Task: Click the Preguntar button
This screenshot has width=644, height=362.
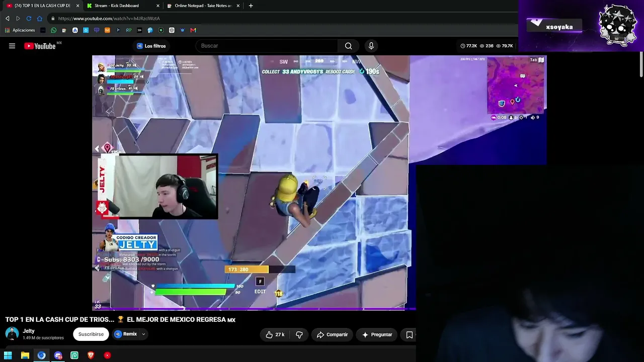Action: [x=377, y=335]
